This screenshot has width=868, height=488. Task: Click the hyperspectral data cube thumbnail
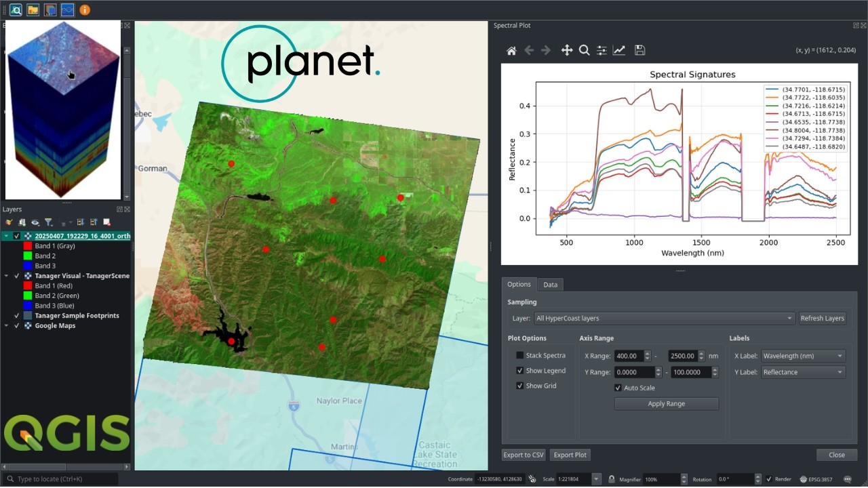click(62, 110)
